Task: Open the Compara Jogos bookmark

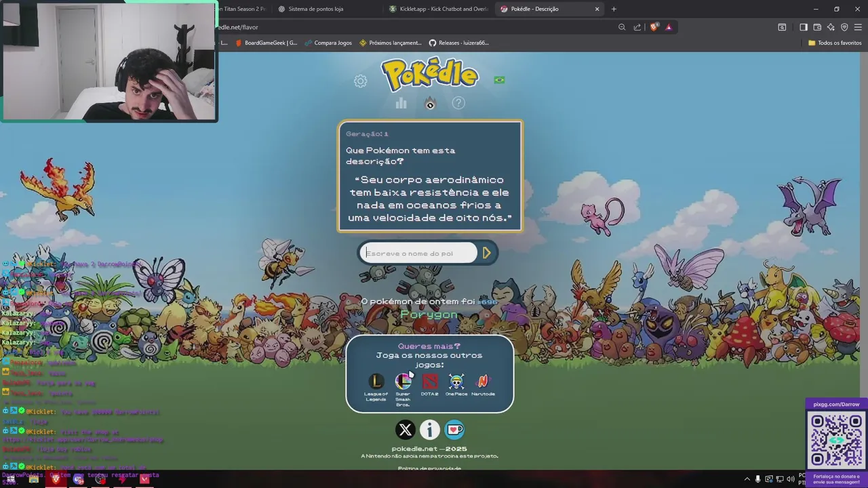Action: [x=328, y=43]
